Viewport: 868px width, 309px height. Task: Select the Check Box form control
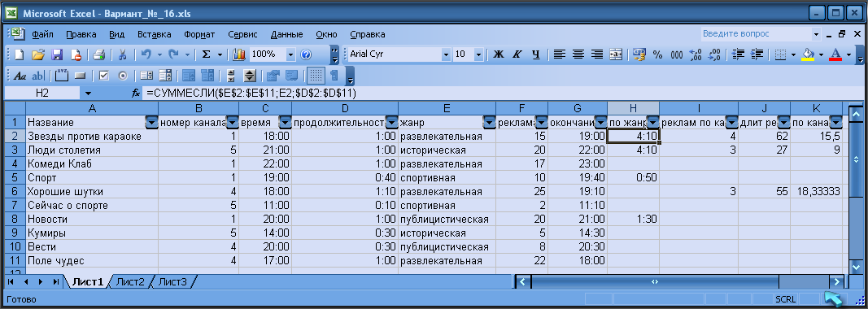[103, 76]
